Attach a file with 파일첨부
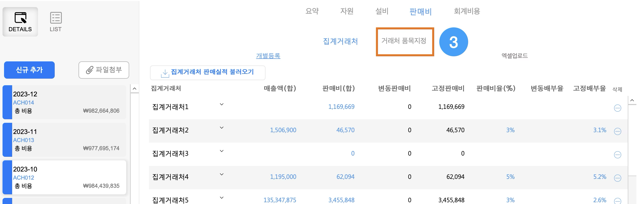 click(104, 70)
